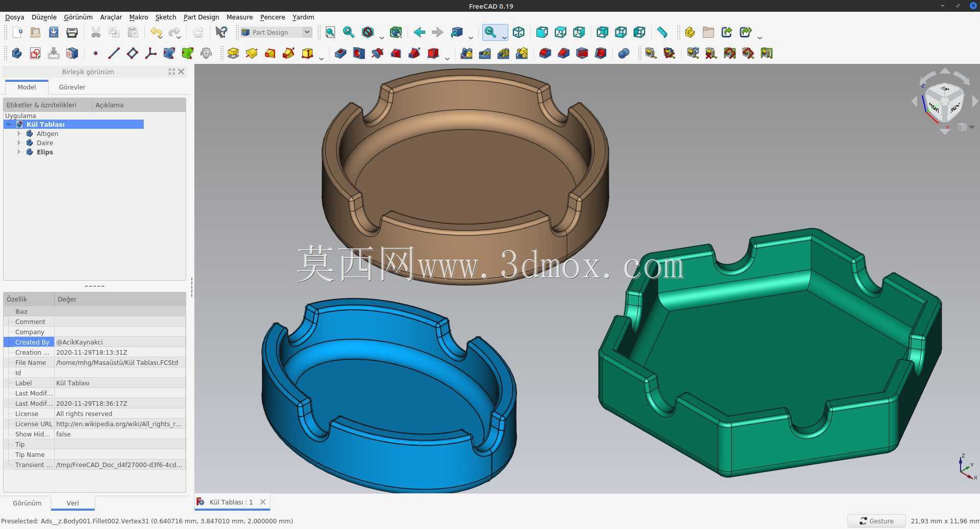Click the Groove tool icon

pos(377,53)
